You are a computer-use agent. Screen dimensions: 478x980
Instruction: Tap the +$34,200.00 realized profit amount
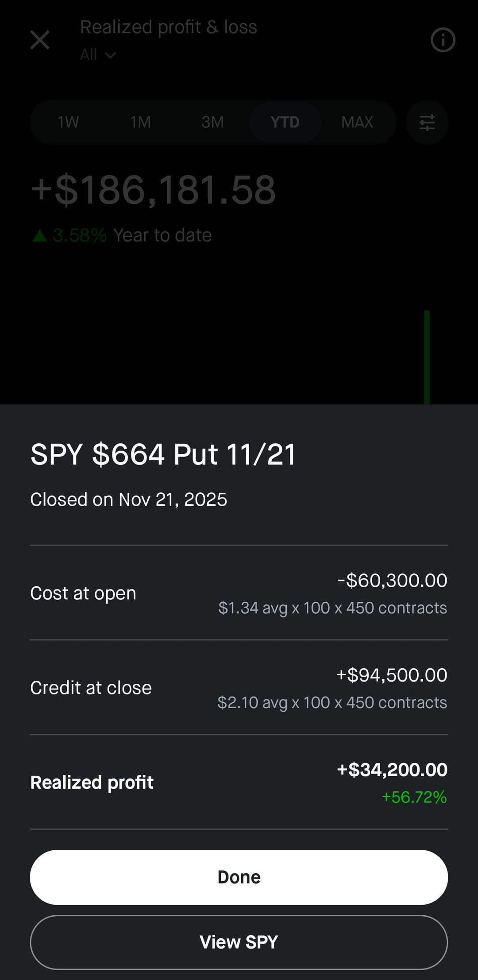click(x=392, y=770)
